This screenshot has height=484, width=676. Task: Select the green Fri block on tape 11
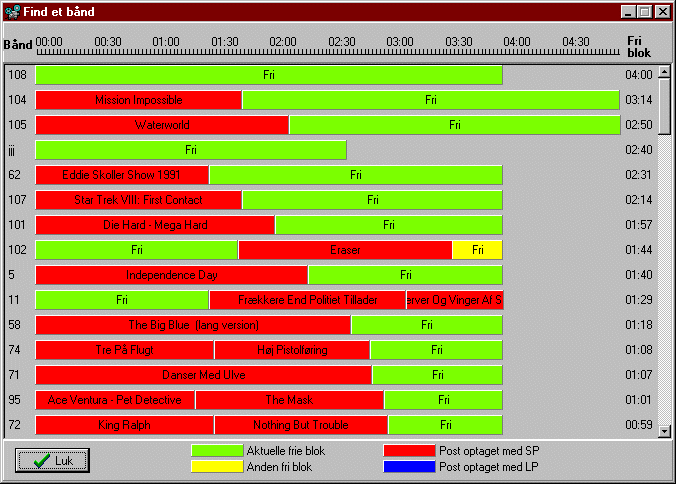pyautogui.click(x=122, y=300)
